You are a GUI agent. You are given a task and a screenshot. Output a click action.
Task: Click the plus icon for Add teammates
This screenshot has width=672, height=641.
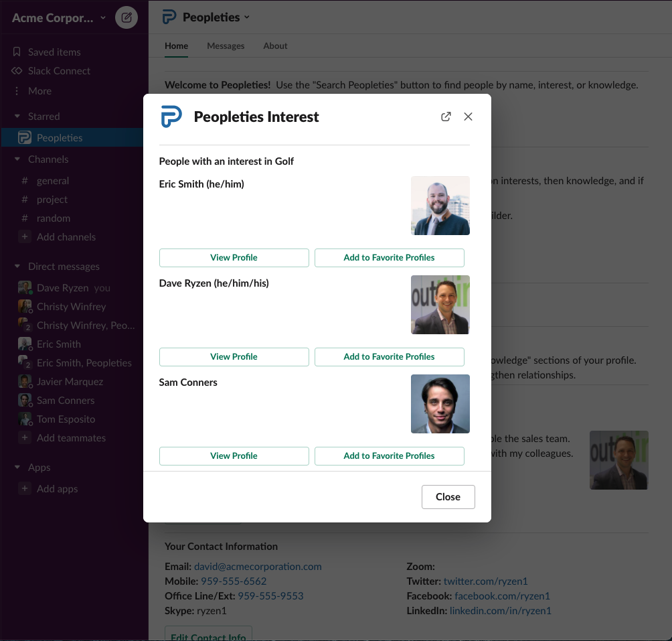(25, 438)
